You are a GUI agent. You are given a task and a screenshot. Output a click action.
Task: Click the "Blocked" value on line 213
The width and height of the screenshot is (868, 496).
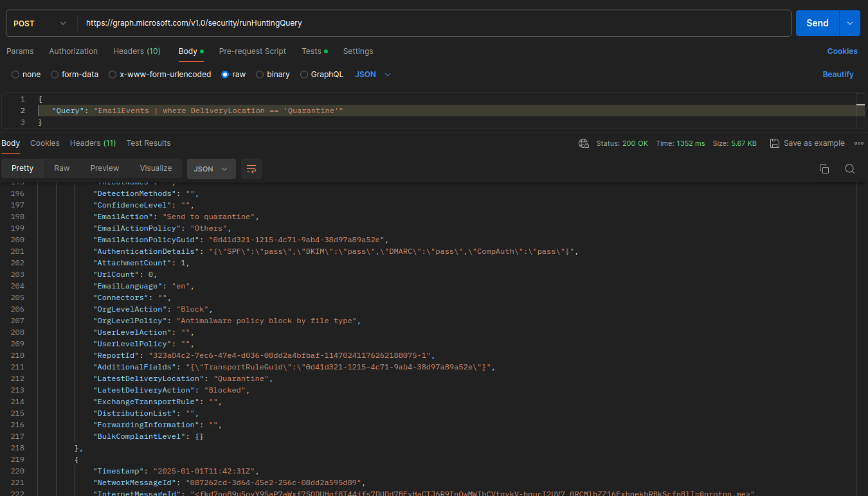pos(225,390)
